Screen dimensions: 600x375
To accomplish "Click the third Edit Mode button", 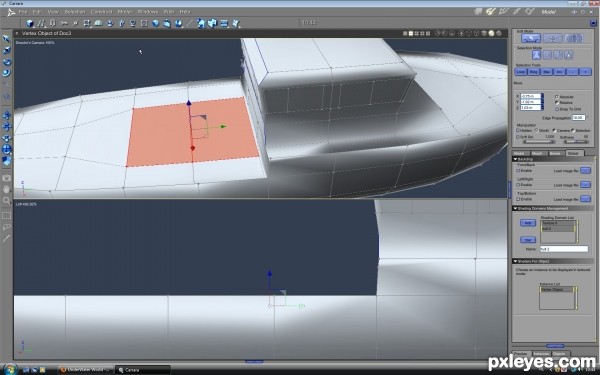I will coord(574,38).
